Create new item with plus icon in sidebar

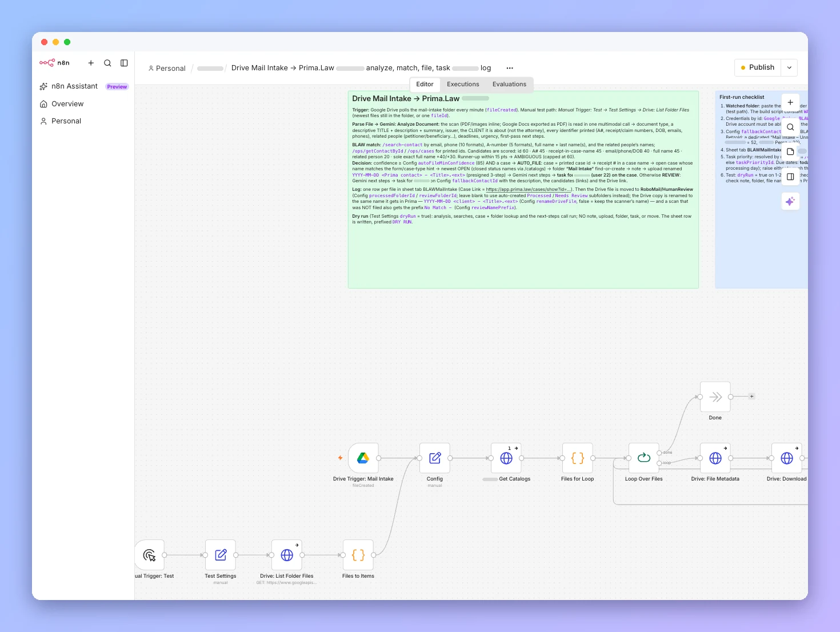[x=91, y=63]
